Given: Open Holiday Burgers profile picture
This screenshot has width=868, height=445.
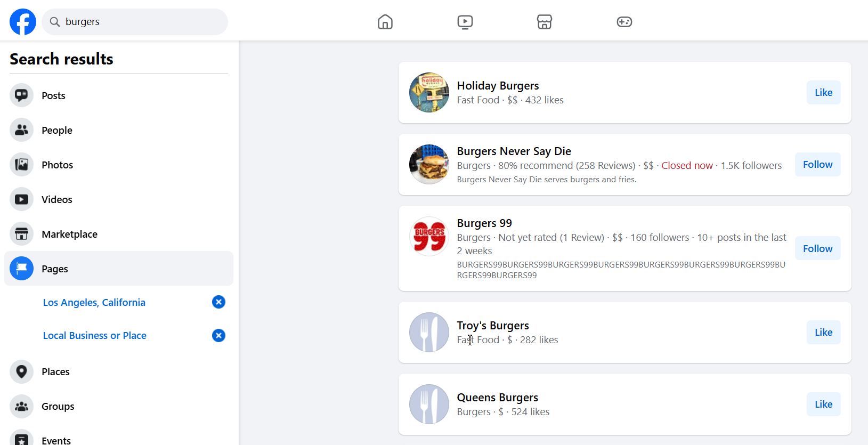Looking at the screenshot, I should coord(429,92).
